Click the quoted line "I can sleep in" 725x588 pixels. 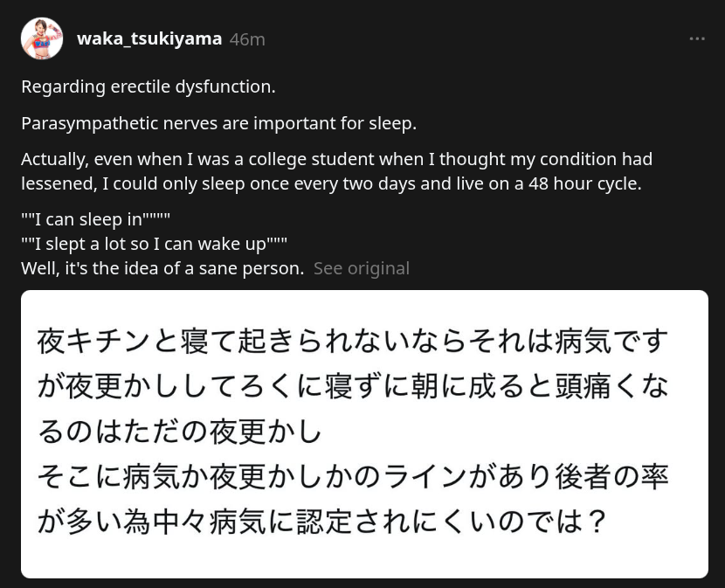pyautogui.click(x=95, y=219)
